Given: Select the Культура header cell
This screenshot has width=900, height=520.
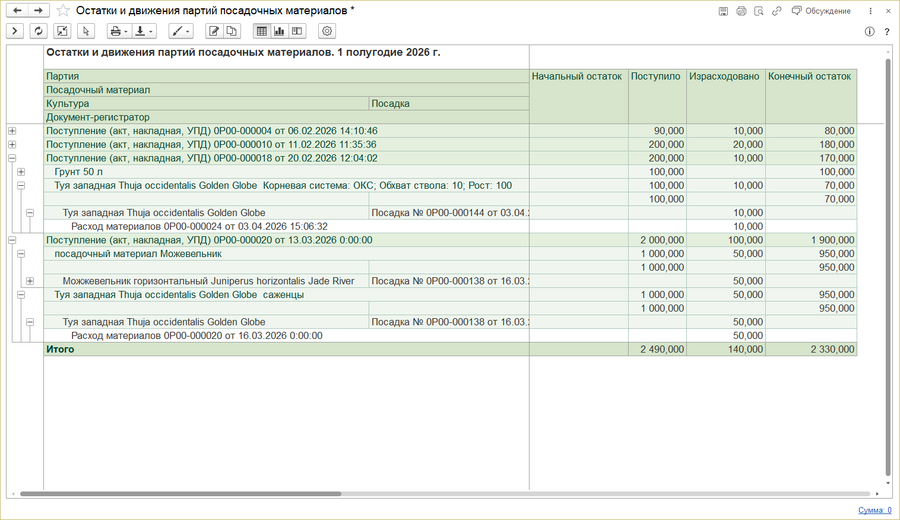Looking at the screenshot, I should (207, 104).
